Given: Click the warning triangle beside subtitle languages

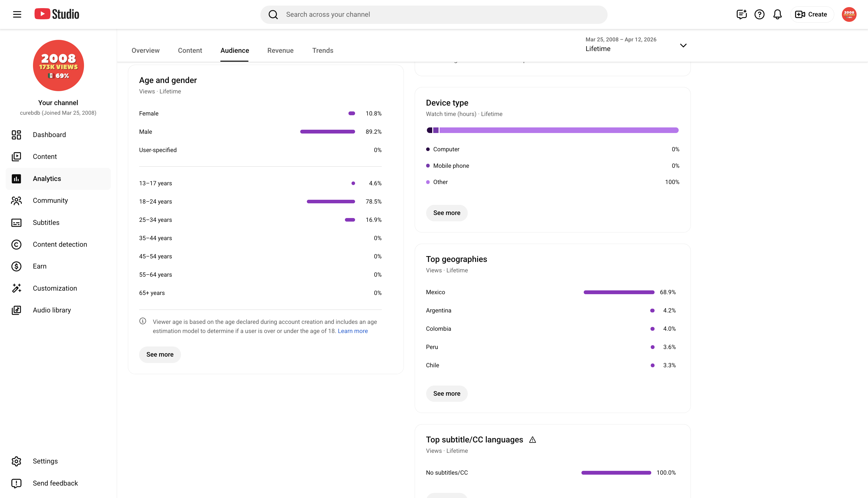Looking at the screenshot, I should [532, 440].
